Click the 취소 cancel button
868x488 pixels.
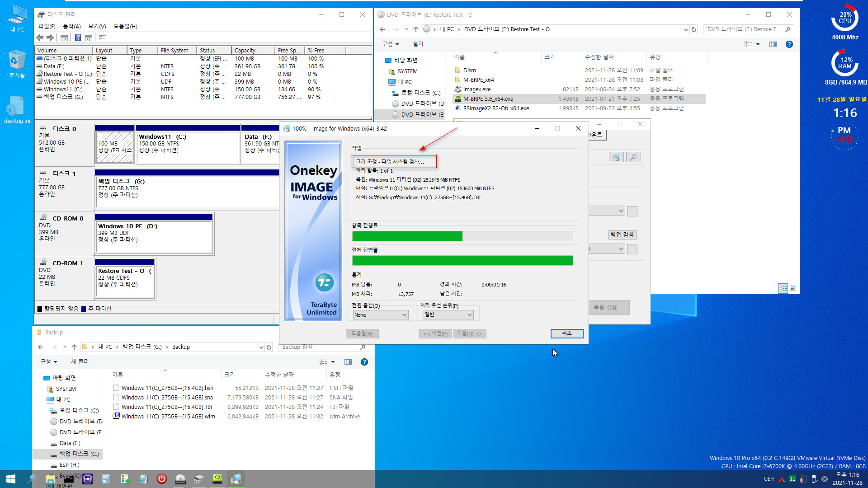pos(567,333)
